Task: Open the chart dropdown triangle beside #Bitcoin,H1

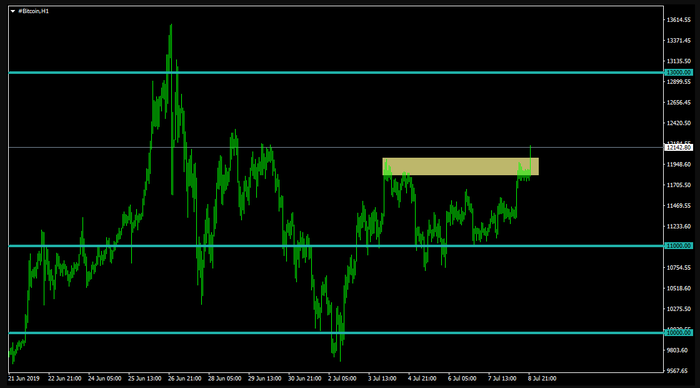Action: [13, 11]
